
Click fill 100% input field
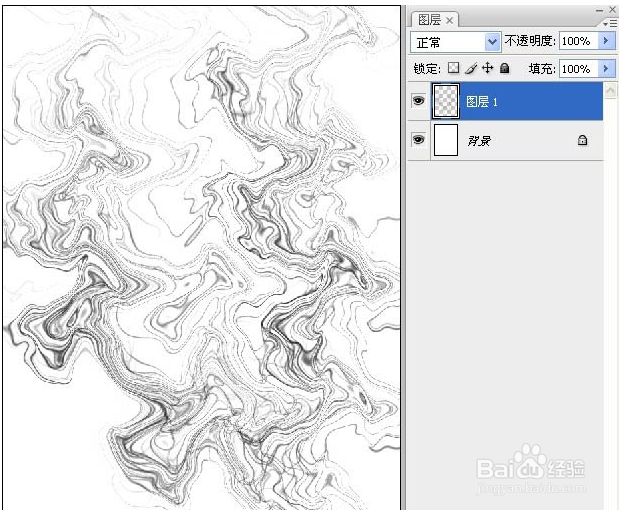tap(578, 69)
